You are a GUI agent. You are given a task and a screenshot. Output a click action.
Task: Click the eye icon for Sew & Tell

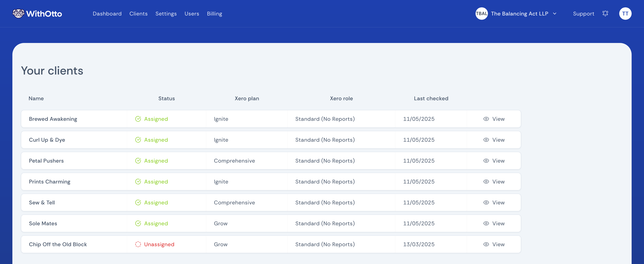[486, 202]
